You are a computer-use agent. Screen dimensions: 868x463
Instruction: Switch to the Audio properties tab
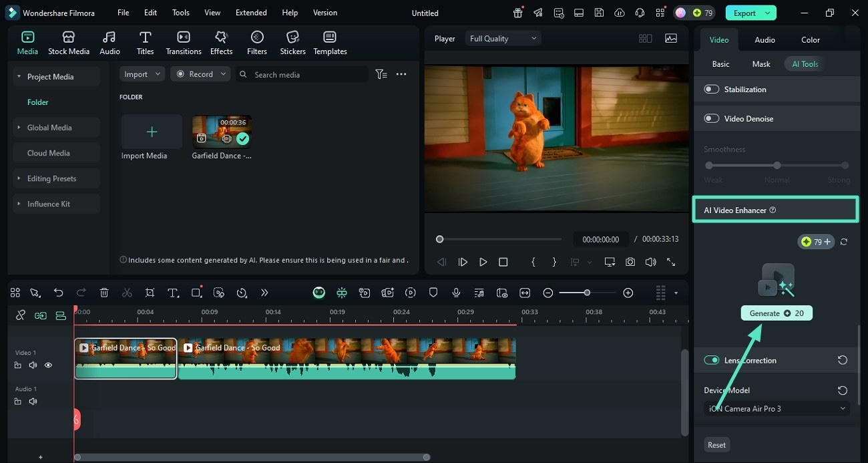coord(765,39)
